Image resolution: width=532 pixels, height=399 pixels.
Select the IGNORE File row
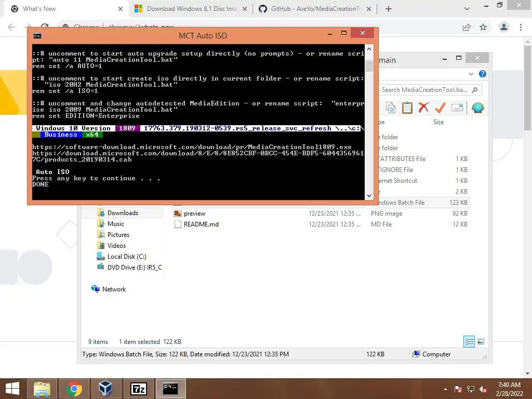pyautogui.click(x=423, y=170)
